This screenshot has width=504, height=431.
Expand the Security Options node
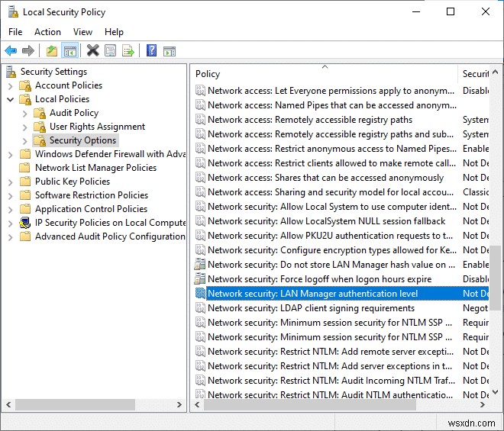point(25,141)
